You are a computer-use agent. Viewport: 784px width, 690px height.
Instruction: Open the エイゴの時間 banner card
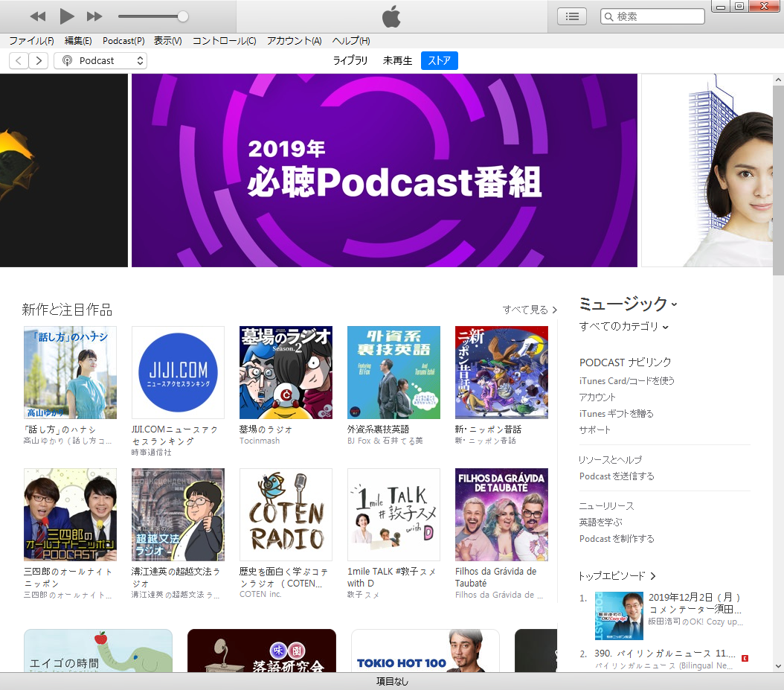click(98, 651)
